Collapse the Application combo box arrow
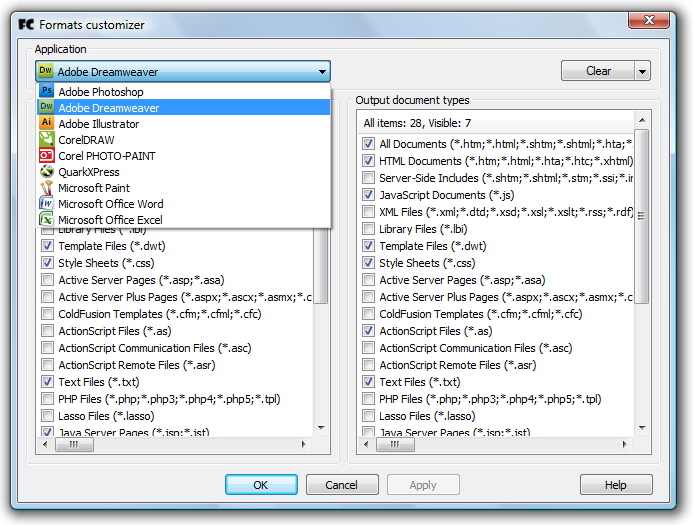 (322, 72)
